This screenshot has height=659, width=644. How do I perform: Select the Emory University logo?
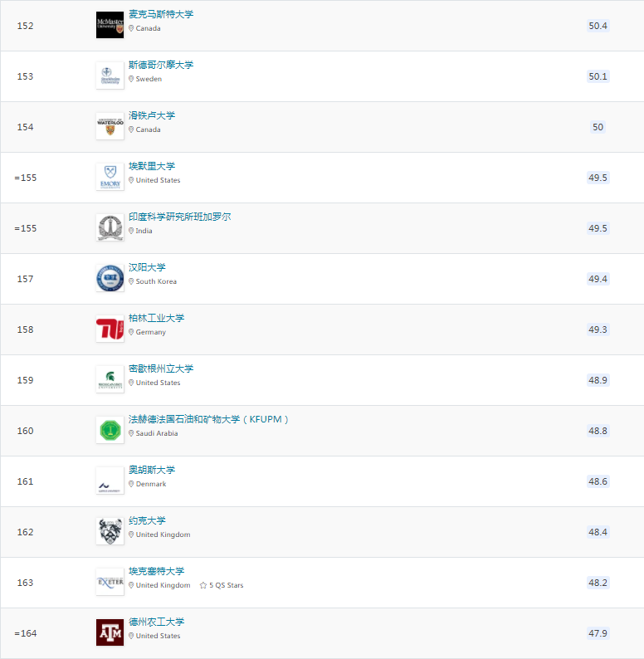[110, 177]
